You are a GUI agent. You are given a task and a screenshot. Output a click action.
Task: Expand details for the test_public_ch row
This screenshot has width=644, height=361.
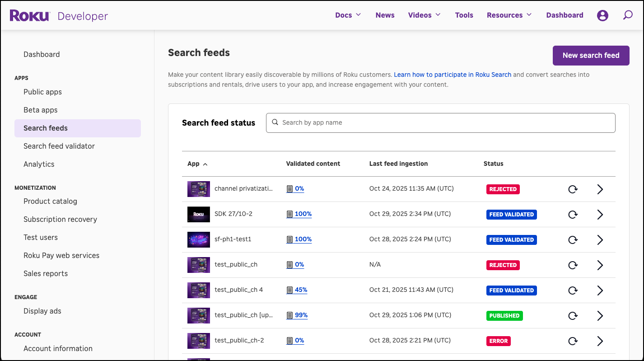point(600,265)
